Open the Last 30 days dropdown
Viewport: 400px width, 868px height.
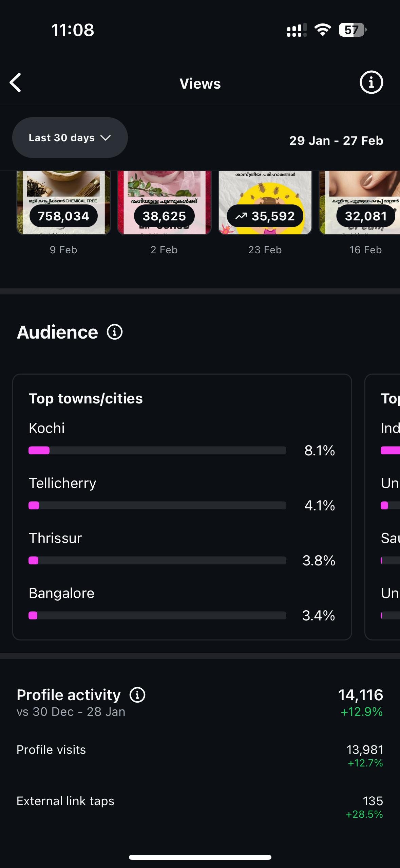coord(70,138)
